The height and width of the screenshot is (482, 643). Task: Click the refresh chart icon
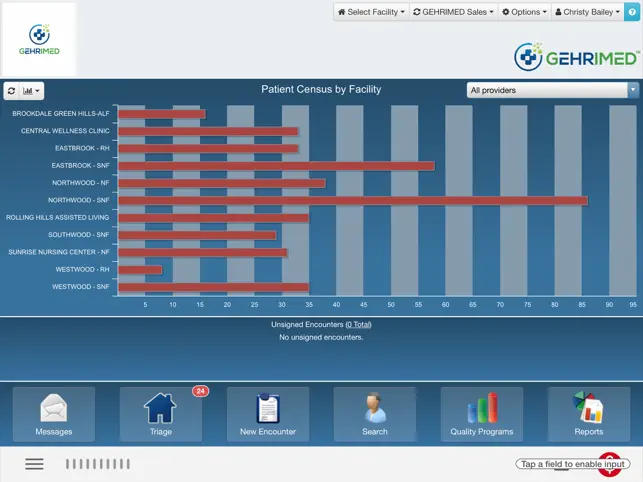pos(11,91)
